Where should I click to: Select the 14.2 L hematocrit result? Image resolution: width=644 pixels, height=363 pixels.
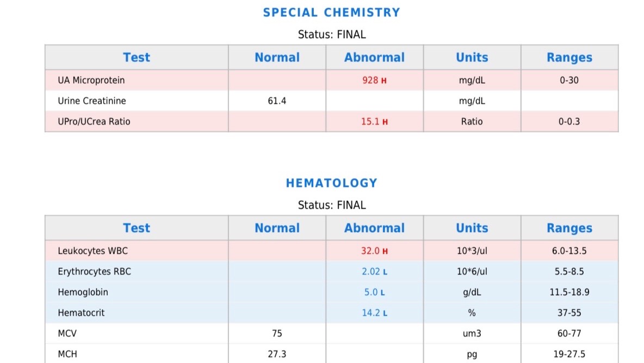point(374,313)
